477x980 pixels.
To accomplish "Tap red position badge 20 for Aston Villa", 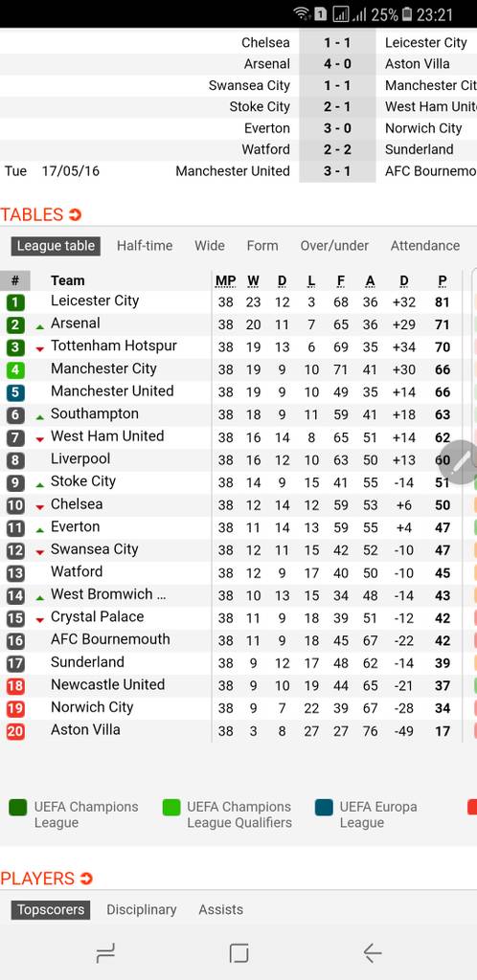I will [x=15, y=731].
